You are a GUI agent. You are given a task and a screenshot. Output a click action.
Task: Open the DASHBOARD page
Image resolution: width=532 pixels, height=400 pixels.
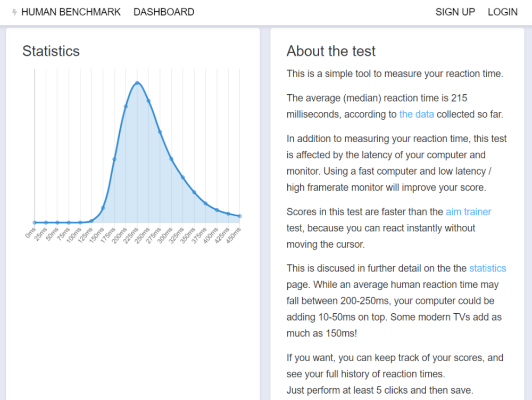point(164,12)
